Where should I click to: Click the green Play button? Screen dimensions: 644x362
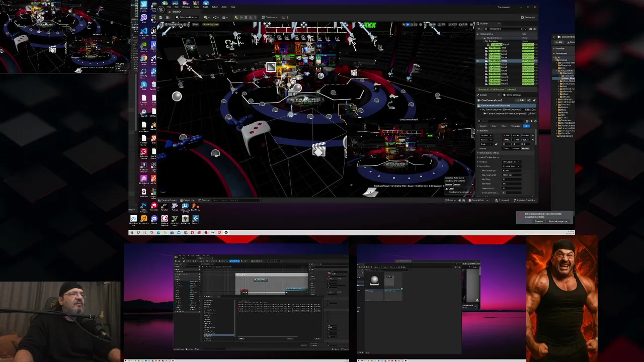pyautogui.click(x=236, y=17)
